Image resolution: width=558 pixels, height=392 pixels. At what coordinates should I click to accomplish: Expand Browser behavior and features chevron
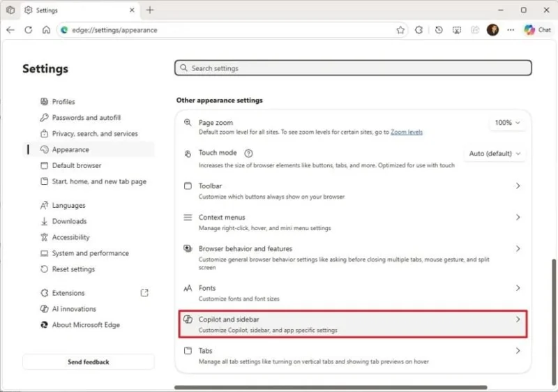518,248
